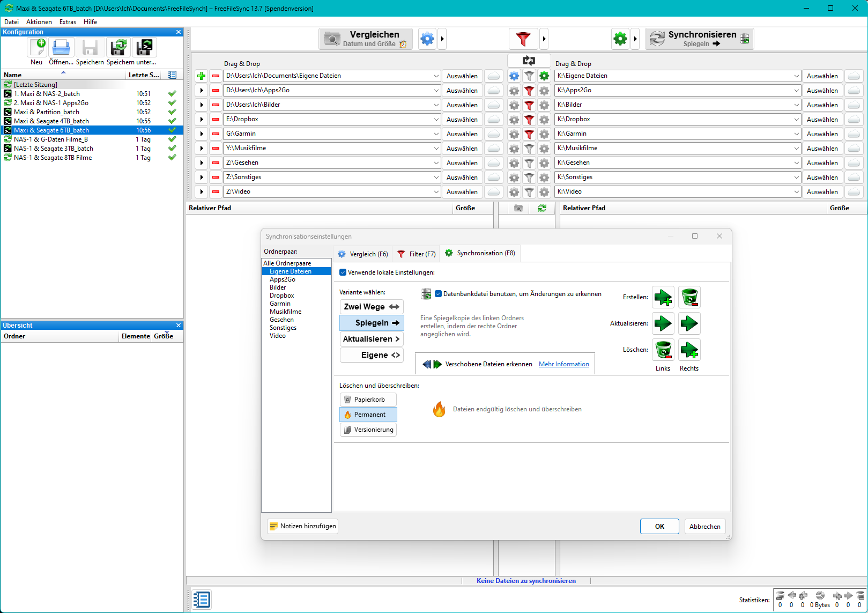Open sync settings green gear in top toolbar

click(x=620, y=39)
